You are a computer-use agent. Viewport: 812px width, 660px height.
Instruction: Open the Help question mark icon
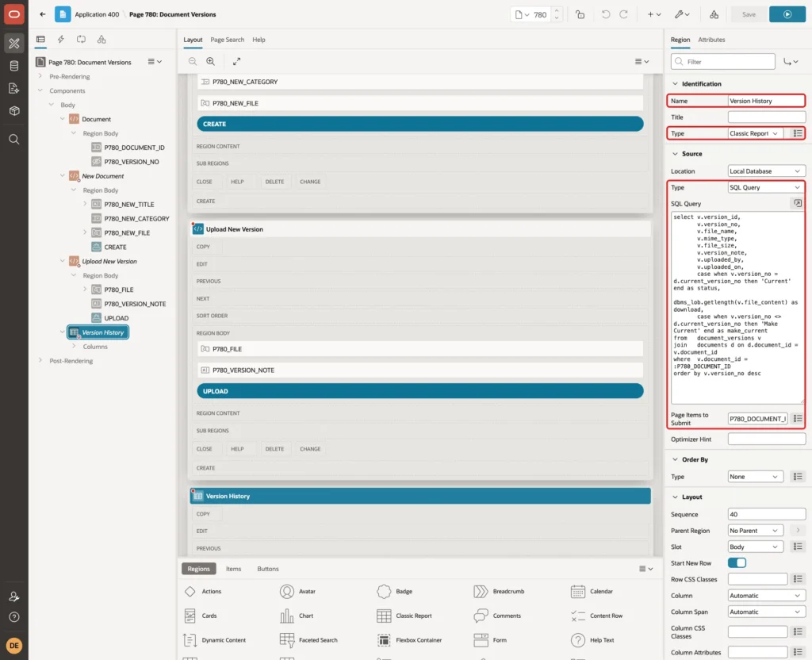coord(14,617)
